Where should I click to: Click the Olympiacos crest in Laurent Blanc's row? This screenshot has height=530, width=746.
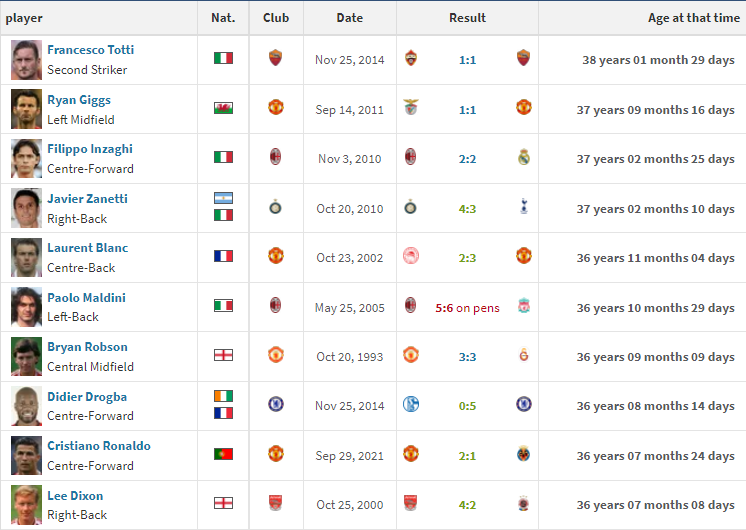pyautogui.click(x=411, y=256)
